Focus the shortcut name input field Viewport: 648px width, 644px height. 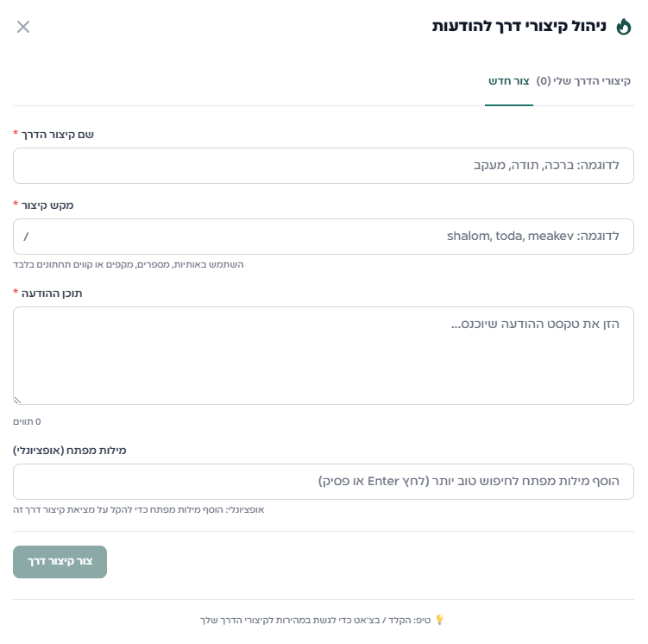324,166
